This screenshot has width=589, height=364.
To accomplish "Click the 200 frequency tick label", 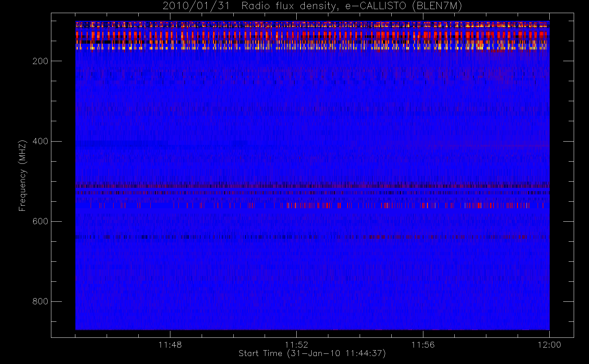I will pos(40,61).
